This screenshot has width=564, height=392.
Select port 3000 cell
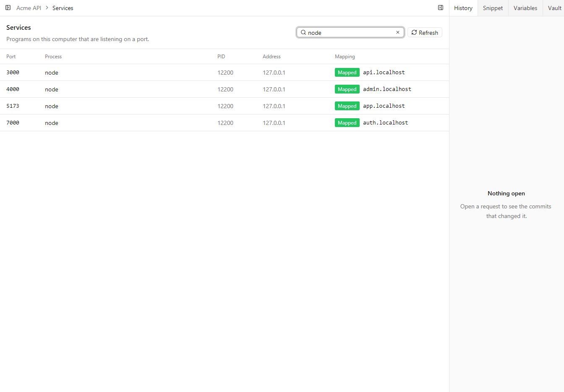[13, 73]
